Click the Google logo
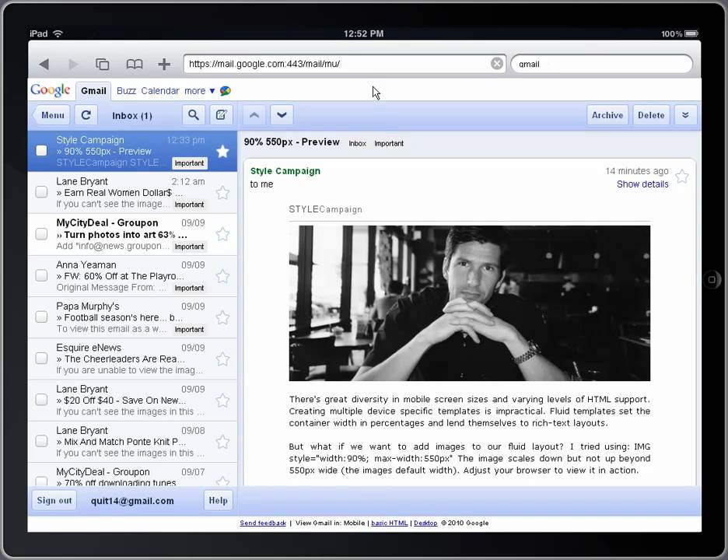728x560 pixels. pos(50,90)
